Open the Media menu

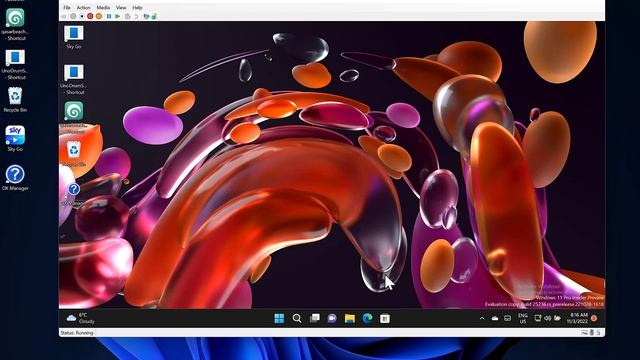pos(103,7)
